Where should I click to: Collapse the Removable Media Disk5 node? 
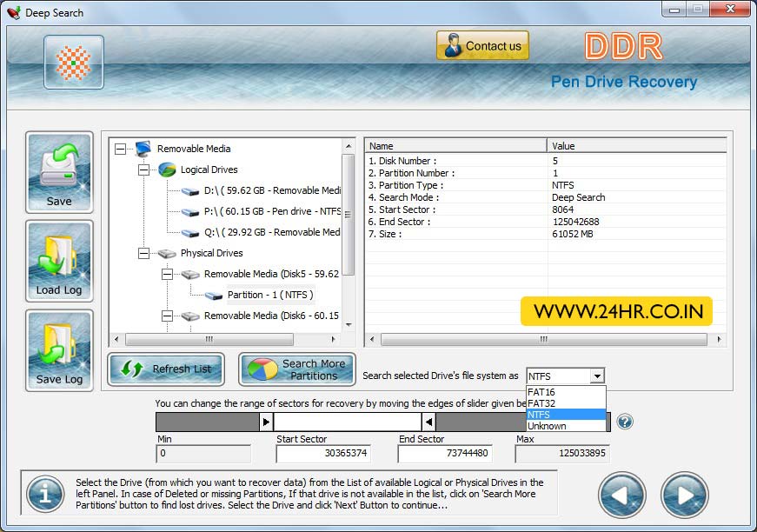[x=167, y=274]
